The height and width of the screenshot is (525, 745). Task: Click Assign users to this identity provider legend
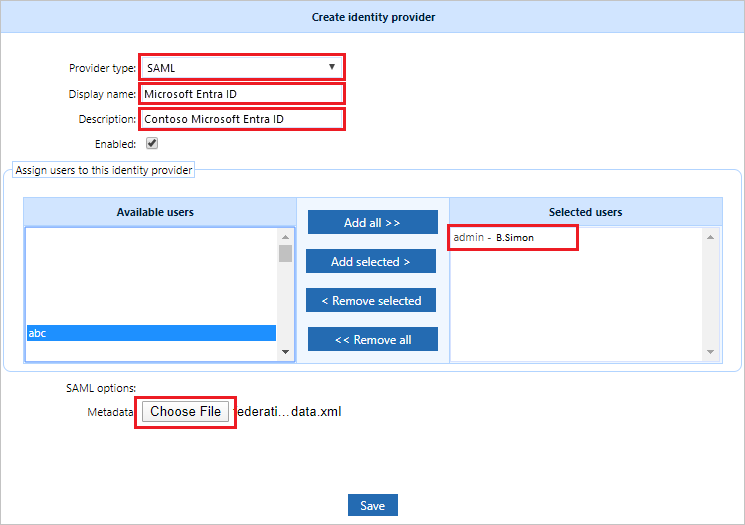[104, 170]
